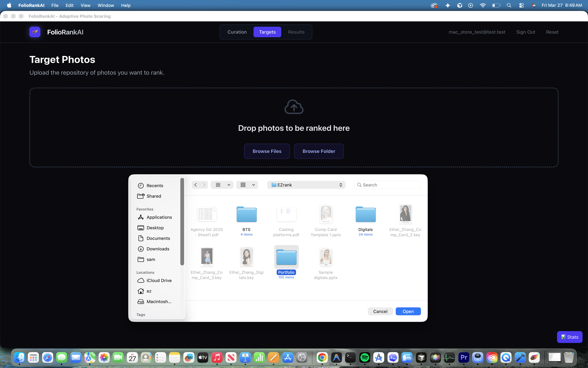Screen dimensions: 588x368
Task: Click the FolioRankAI logo icon
Action: 35,32
